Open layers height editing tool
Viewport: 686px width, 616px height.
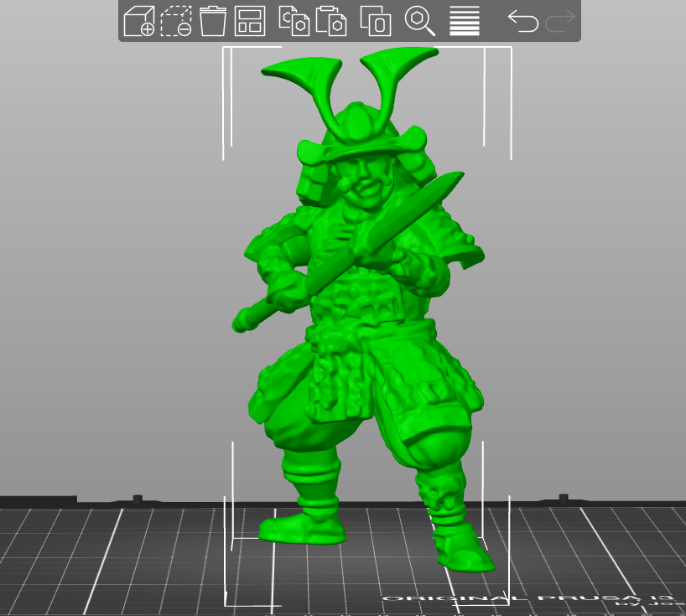(x=465, y=21)
